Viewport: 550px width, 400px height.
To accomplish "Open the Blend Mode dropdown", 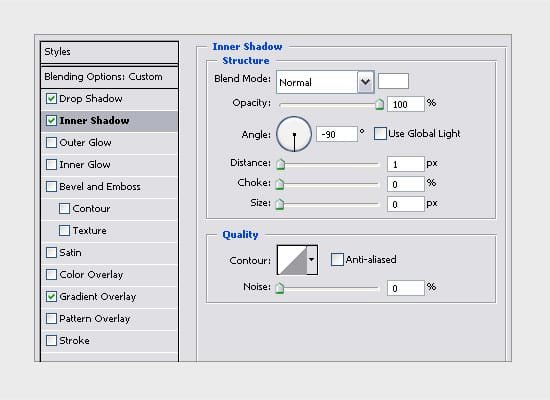I will [x=325, y=82].
